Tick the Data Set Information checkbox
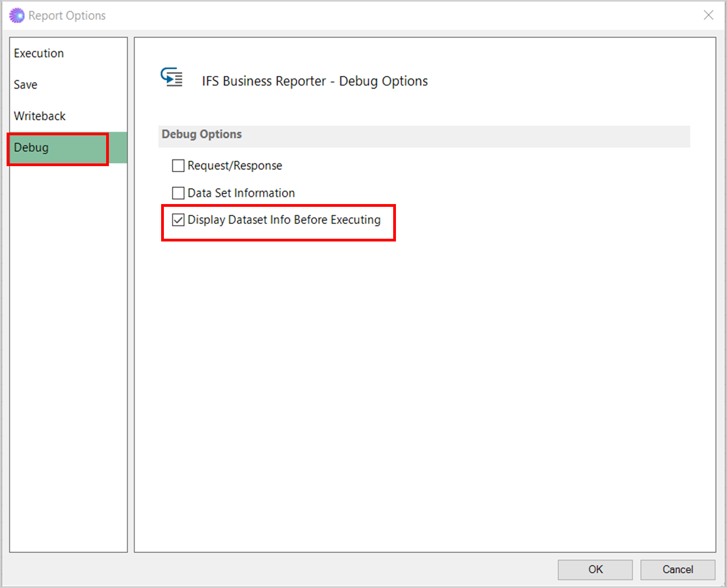This screenshot has height=588, width=727. point(178,193)
